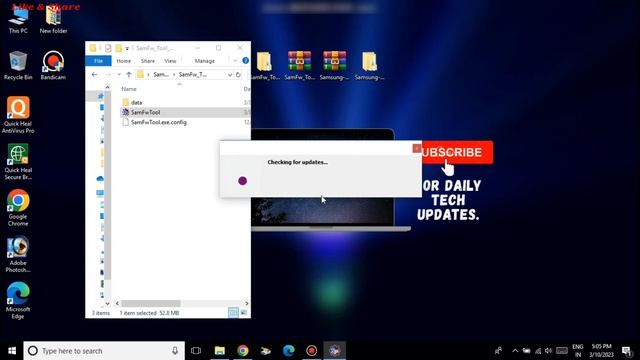Open File Explorer from taskbar
The width and height of the screenshot is (640, 360).
(x=220, y=351)
